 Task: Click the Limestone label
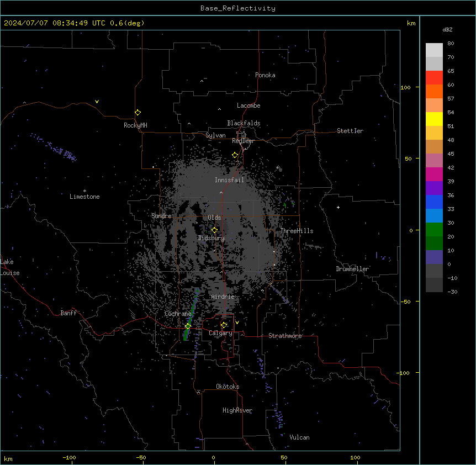click(x=84, y=197)
